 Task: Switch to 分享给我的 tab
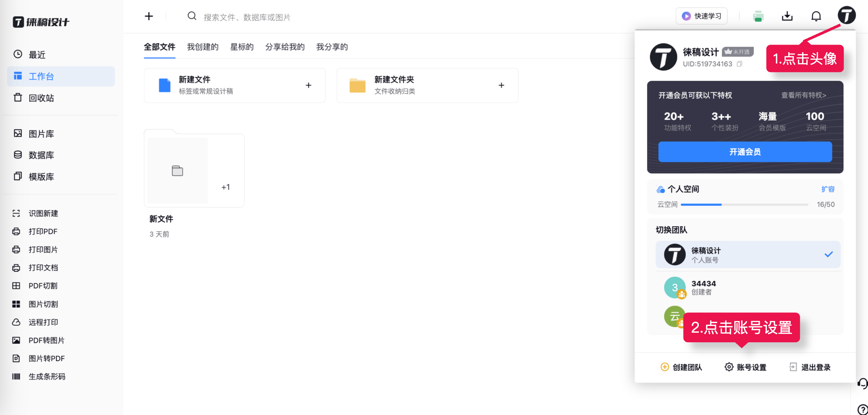coord(285,47)
